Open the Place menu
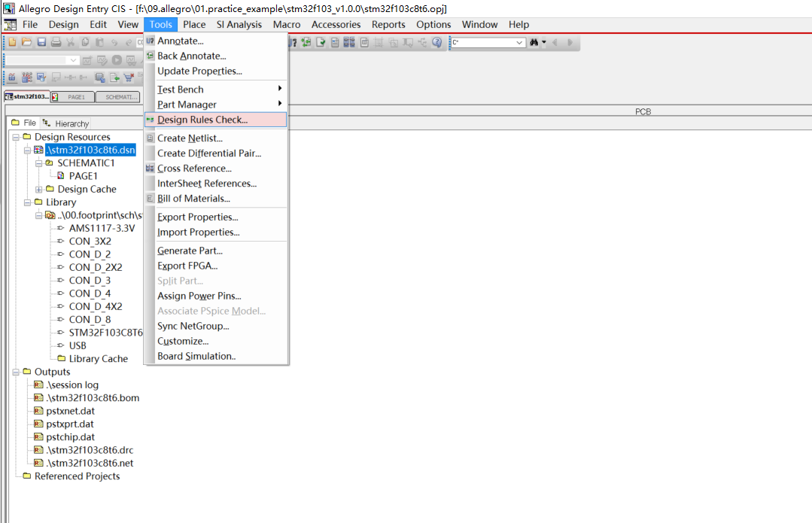 coord(194,24)
